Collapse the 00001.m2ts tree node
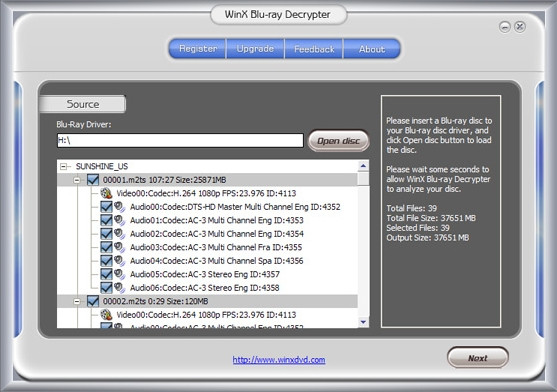Image resolution: width=557 pixels, height=392 pixels. 77,180
